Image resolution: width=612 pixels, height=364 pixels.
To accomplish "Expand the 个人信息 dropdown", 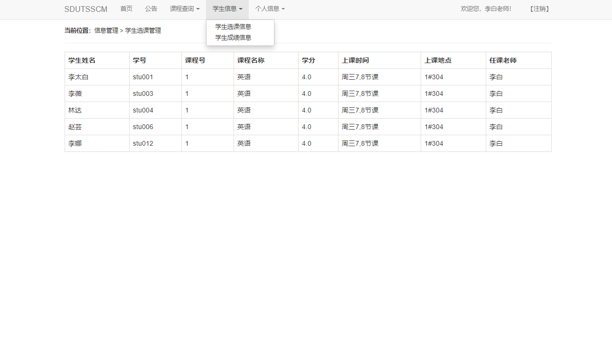I will tap(269, 9).
